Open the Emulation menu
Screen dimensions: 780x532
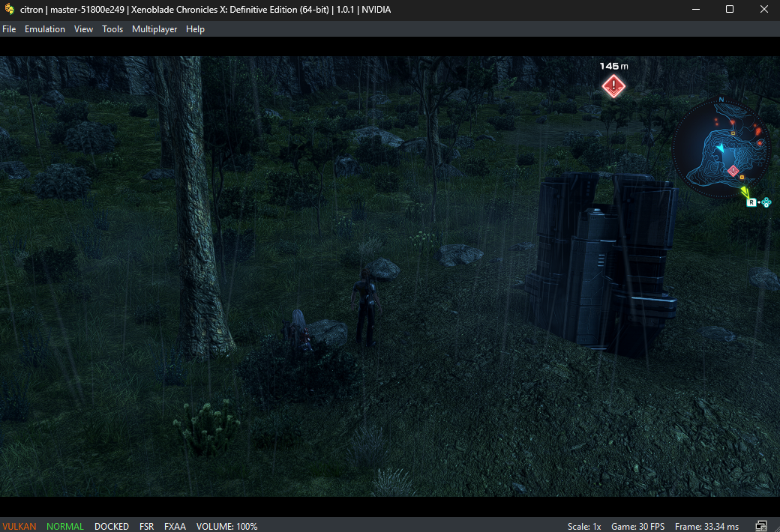pyautogui.click(x=45, y=28)
